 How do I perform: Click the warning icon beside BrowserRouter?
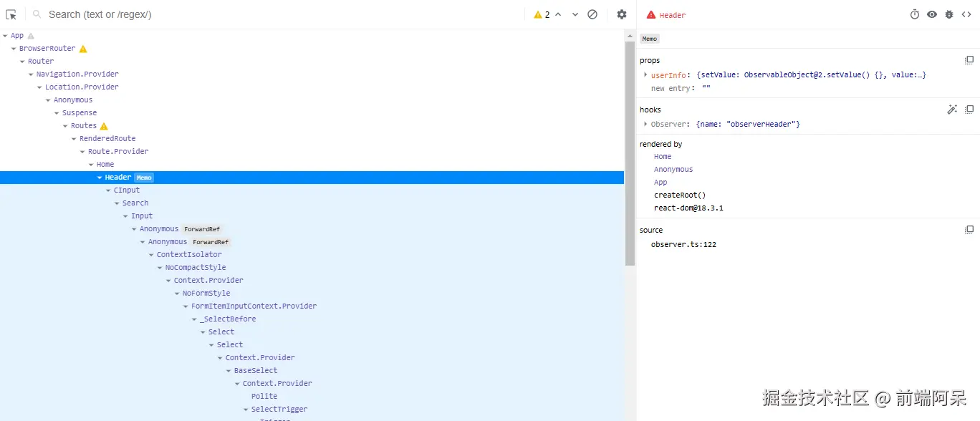83,49
